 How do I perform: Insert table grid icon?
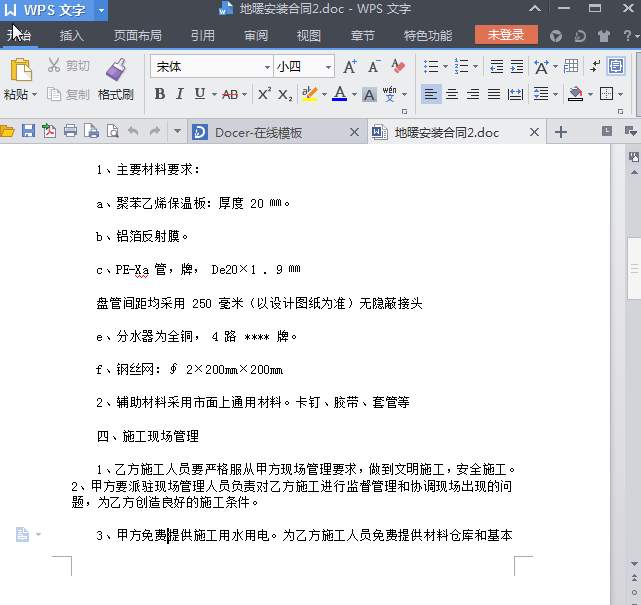click(571, 66)
